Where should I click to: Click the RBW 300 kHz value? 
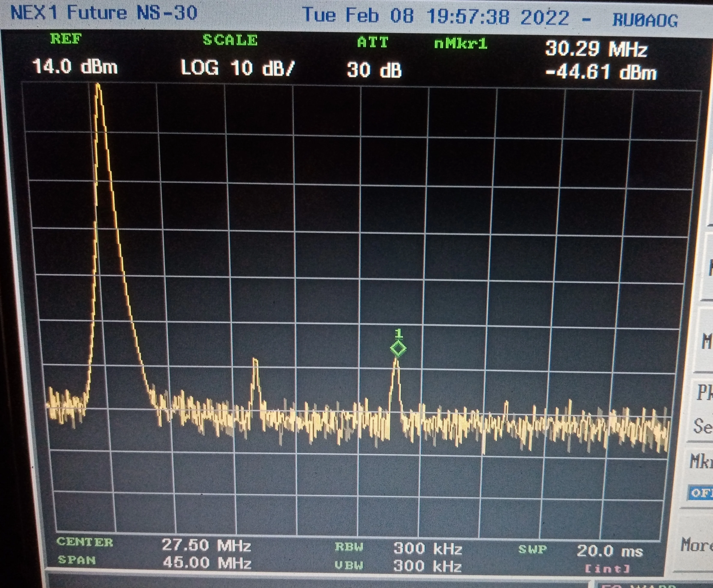pyautogui.click(x=428, y=548)
